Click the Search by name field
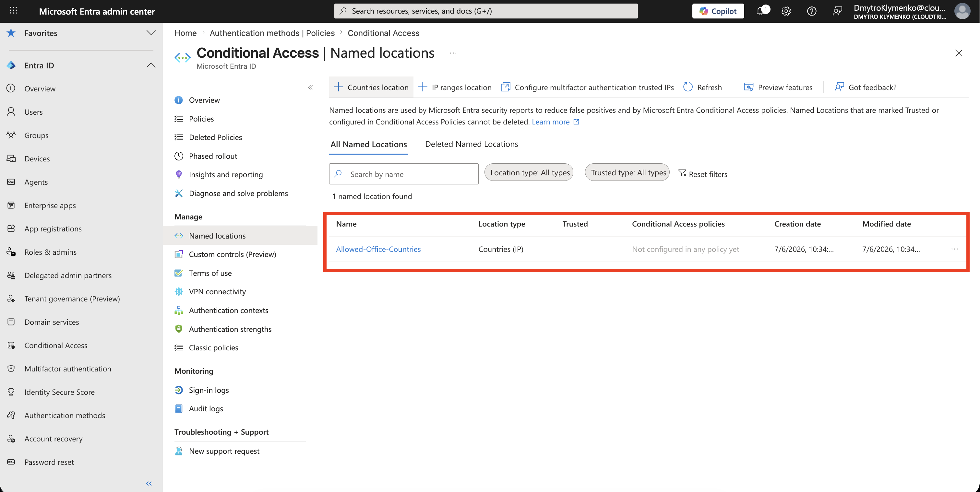Screen dimensions: 980x492 (404, 174)
